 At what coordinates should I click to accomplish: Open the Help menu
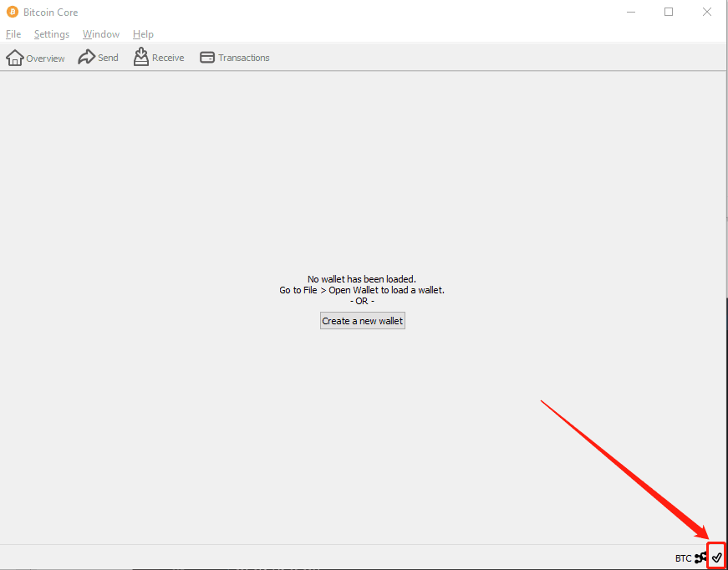[143, 34]
